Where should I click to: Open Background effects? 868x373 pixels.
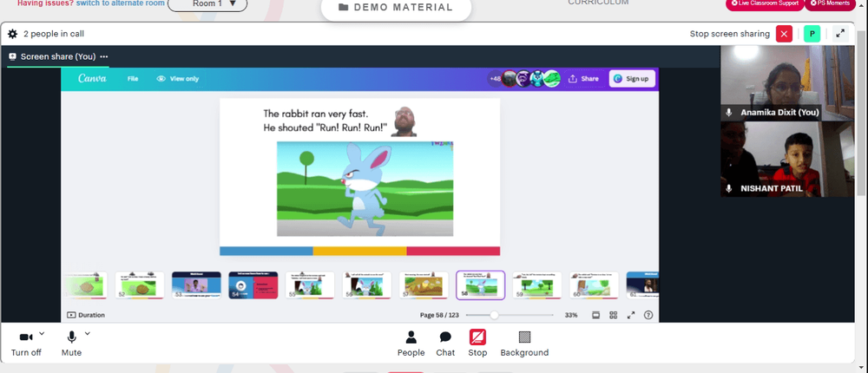point(524,344)
